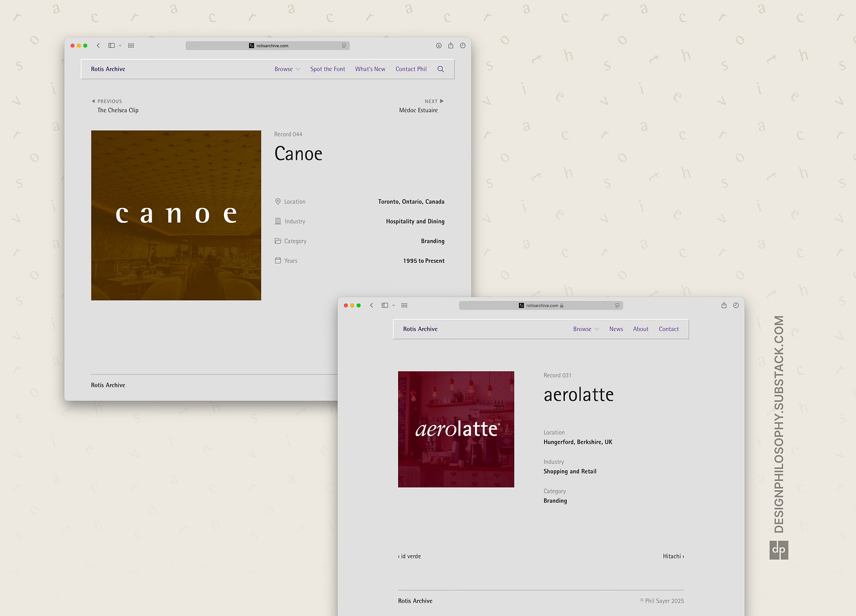Click the aerolatte record title heading
This screenshot has width=856, height=616.
click(579, 394)
